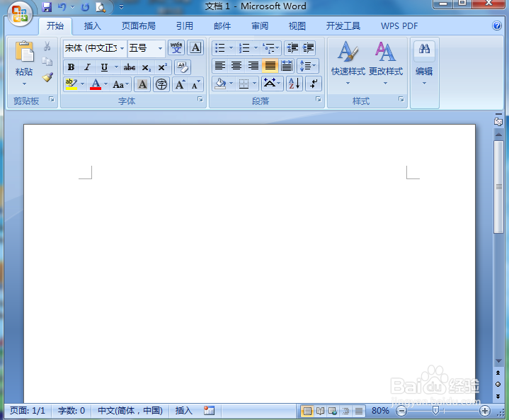The height and width of the screenshot is (420, 509).
Task: Open the Change Case (Aa) dropdown
Action: [121, 85]
